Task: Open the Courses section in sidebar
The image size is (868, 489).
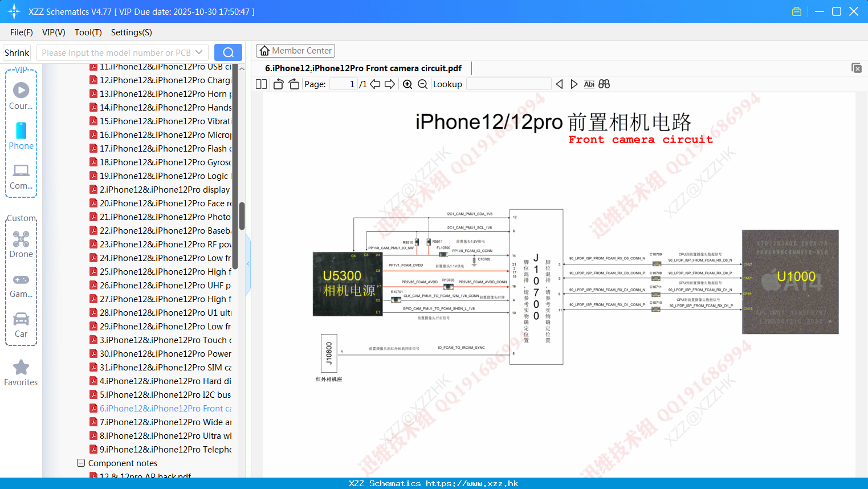Action: [x=21, y=96]
